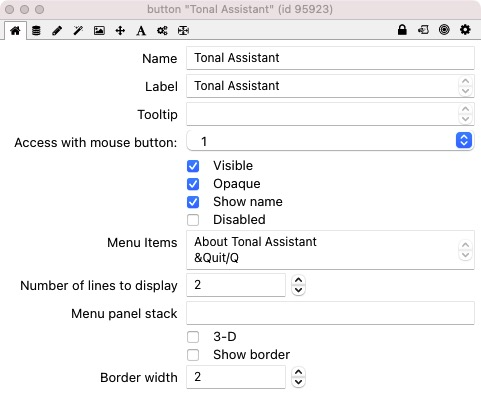The width and height of the screenshot is (481, 399).
Task: Enable the 3-D checkbox
Action: tap(193, 337)
